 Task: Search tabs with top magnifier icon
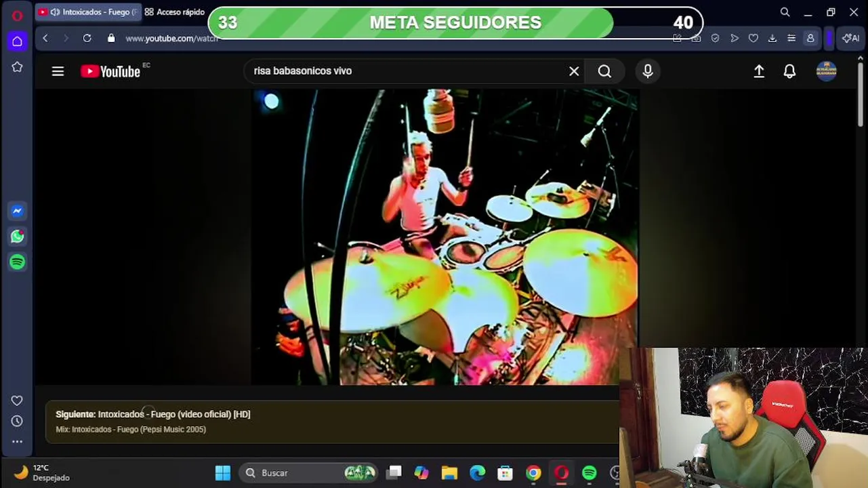[x=785, y=12]
